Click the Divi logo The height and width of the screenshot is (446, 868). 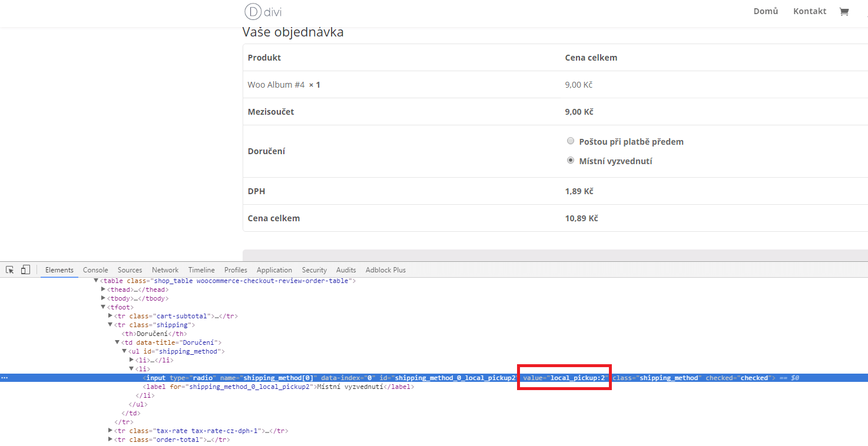click(x=259, y=11)
